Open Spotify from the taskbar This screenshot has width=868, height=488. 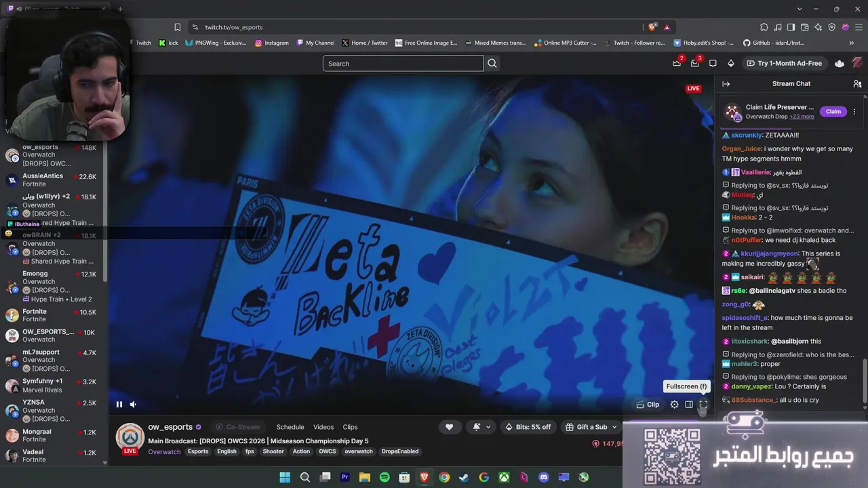click(x=384, y=477)
